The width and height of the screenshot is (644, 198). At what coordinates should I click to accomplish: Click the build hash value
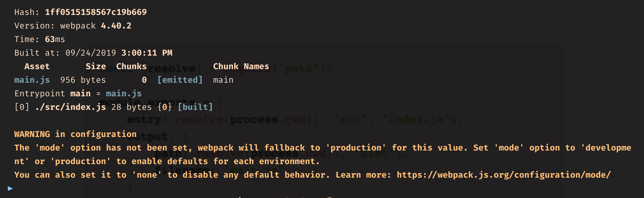[x=96, y=12]
